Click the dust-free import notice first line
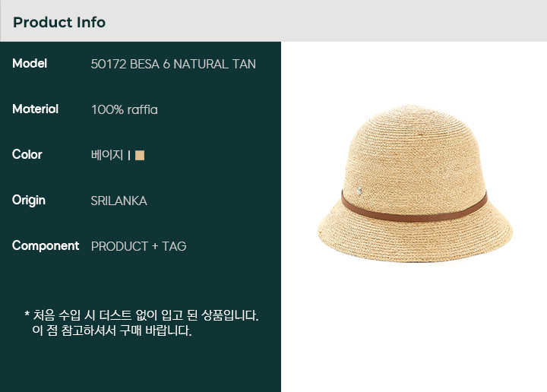 [141, 315]
